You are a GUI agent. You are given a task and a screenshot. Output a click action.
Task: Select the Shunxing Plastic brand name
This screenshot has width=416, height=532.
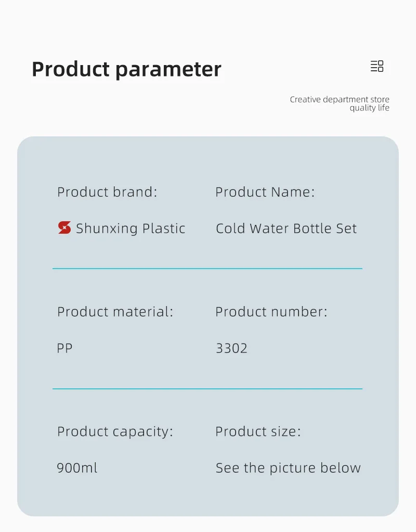[131, 229]
